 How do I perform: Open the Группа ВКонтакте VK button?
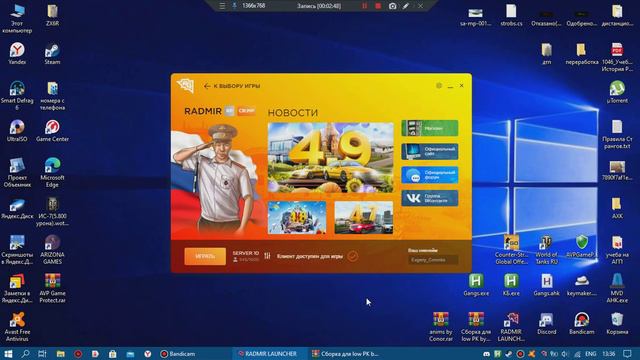tap(429, 198)
